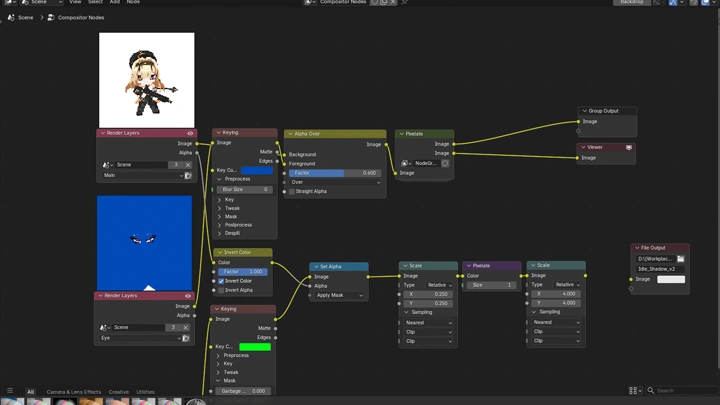Expand the Key section in the top Keying node
The image size is (720, 405).
[219, 200]
